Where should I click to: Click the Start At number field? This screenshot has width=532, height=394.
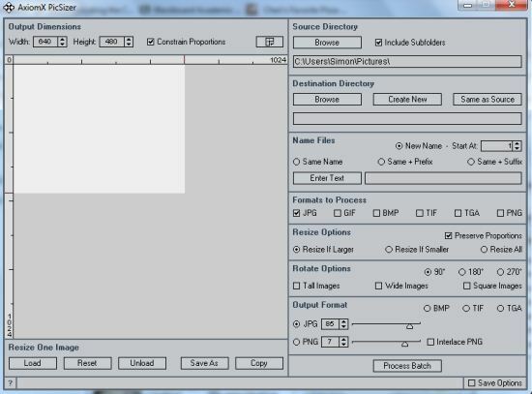click(x=497, y=146)
